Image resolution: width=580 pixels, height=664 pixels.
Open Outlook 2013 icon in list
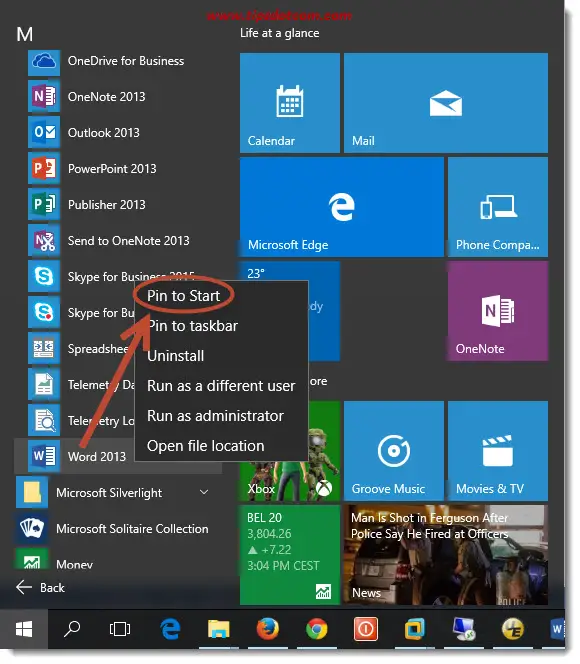(x=44, y=133)
